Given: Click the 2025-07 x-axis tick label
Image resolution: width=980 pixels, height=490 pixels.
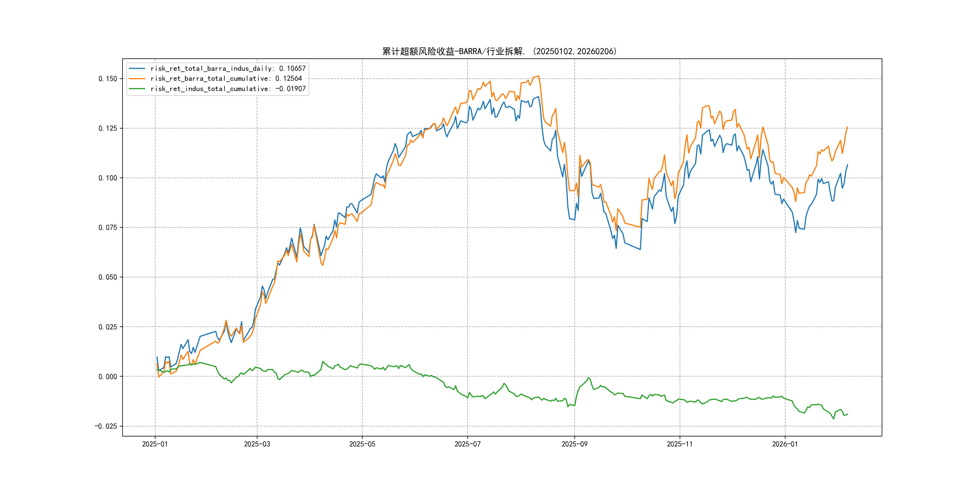Looking at the screenshot, I should pyautogui.click(x=468, y=444).
